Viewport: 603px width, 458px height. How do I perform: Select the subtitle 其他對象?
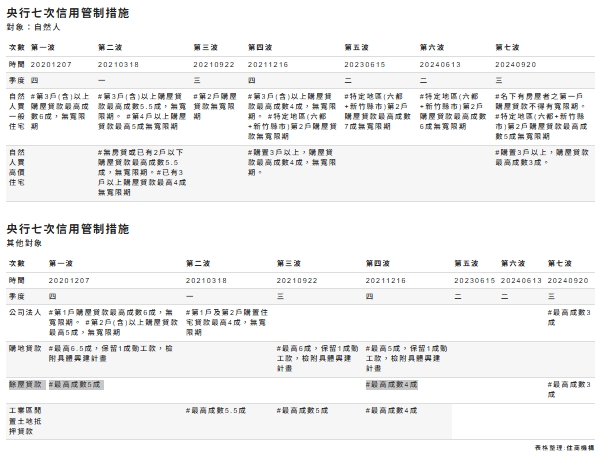click(x=24, y=243)
